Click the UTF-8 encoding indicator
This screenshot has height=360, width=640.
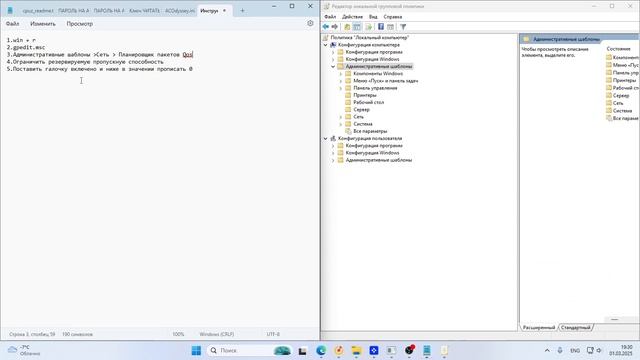[273, 334]
